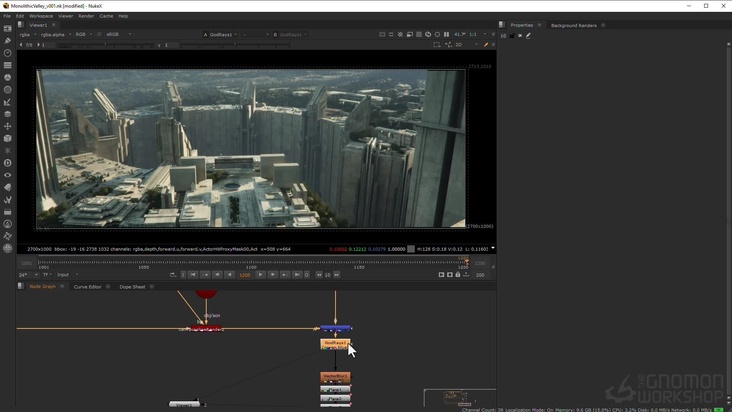The height and width of the screenshot is (412, 732).
Task: Click the viewer paint brush icon
Action: coord(486,44)
